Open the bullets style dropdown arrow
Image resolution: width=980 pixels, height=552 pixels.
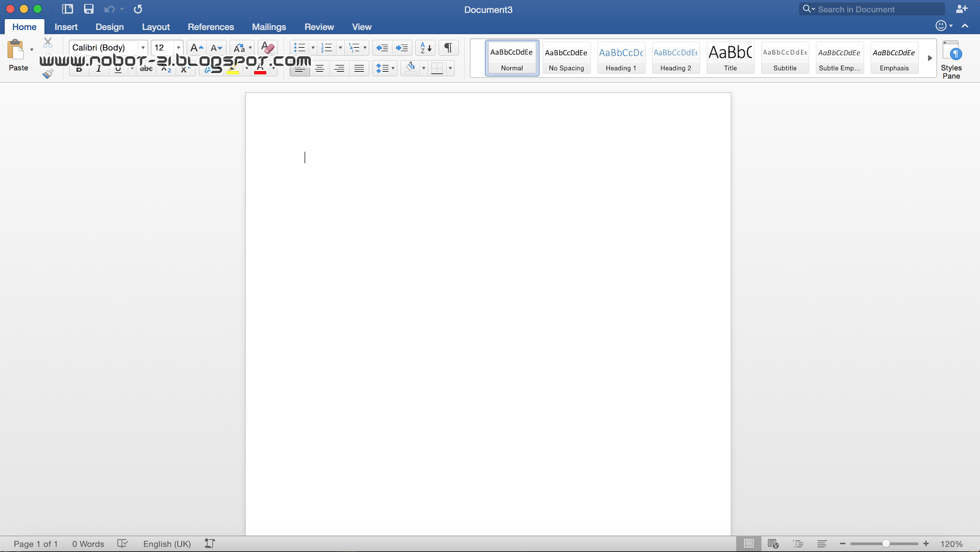[313, 48]
